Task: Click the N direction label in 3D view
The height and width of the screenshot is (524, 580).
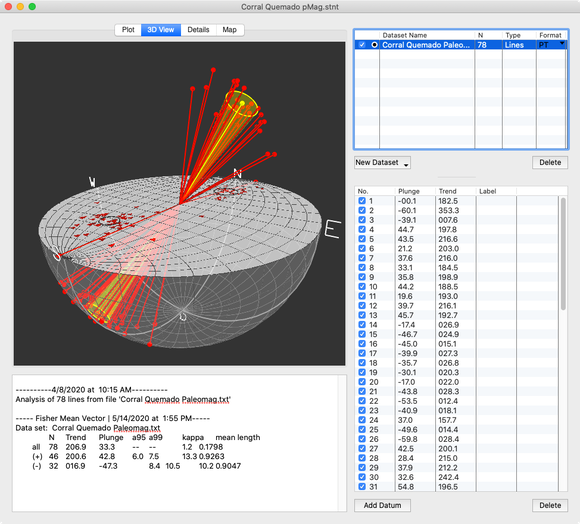Action: [x=237, y=173]
